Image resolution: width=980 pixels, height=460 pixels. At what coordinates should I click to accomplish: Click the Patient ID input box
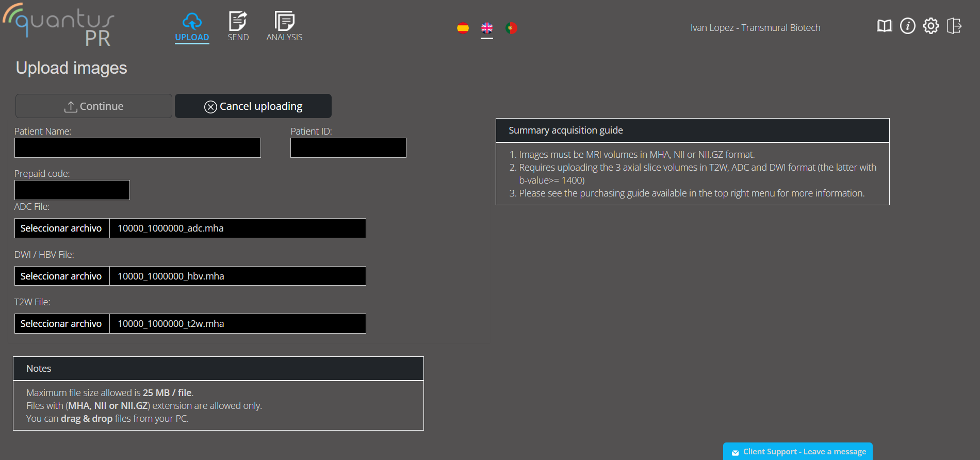(x=348, y=148)
